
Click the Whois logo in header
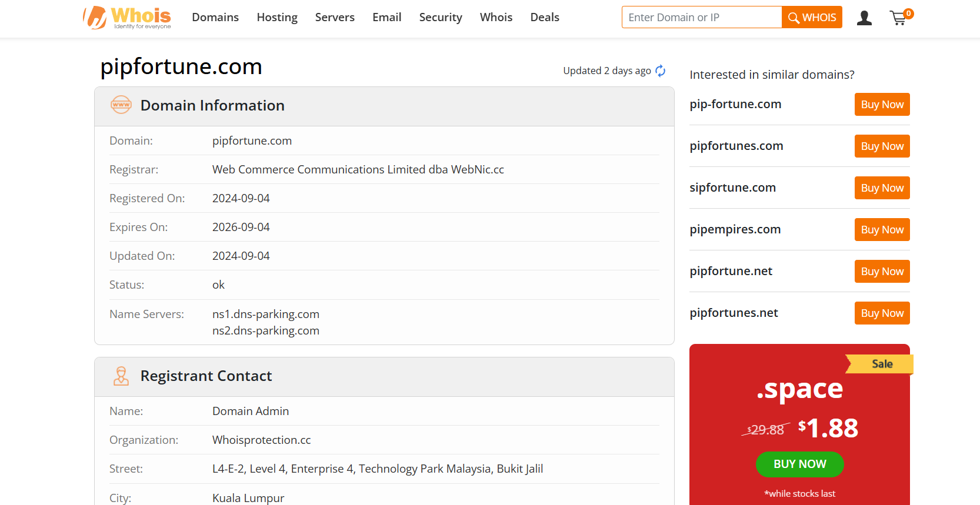[127, 18]
